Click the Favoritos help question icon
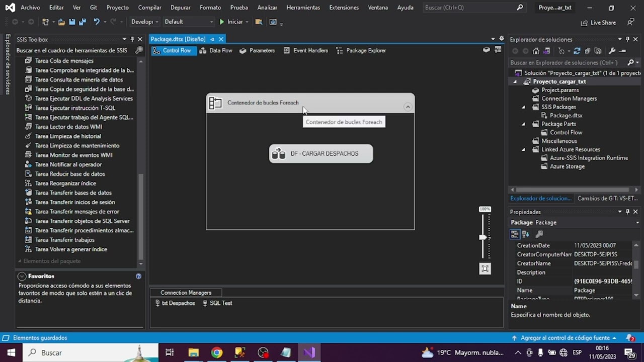644x362 pixels. click(x=138, y=276)
